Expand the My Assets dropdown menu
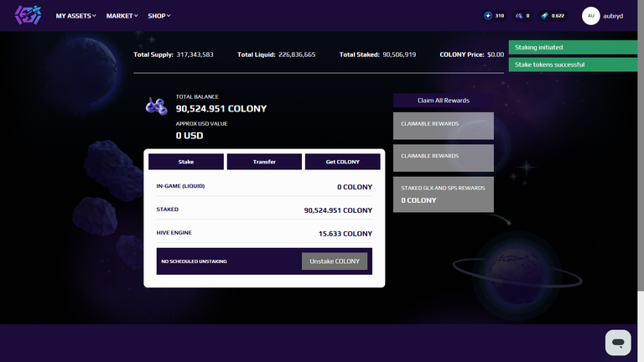 (x=76, y=16)
